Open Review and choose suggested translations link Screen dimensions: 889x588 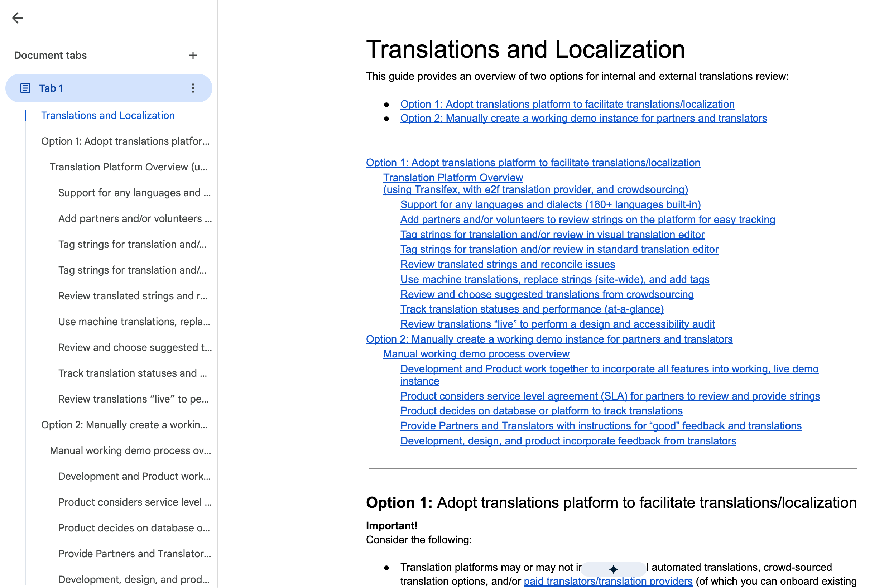[547, 294]
